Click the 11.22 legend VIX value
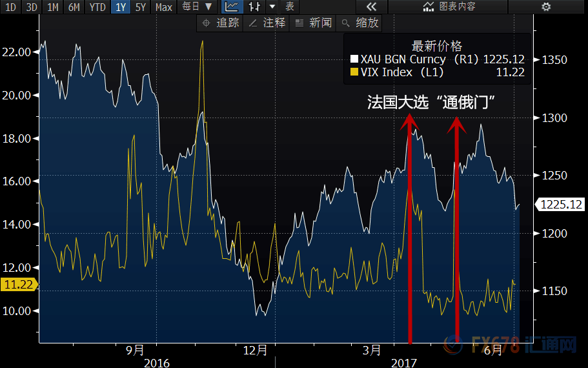This screenshot has width=588, height=368. (511, 72)
